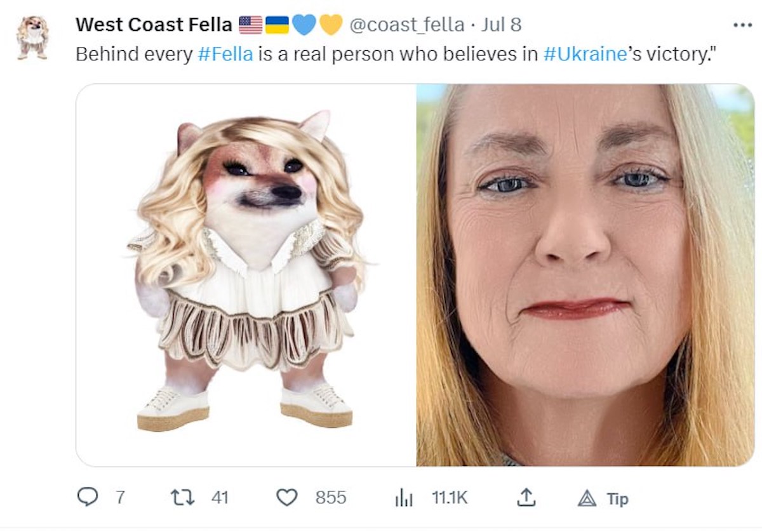The height and width of the screenshot is (532, 762).
Task: Visit the @coast_fella handle
Action: click(x=406, y=25)
